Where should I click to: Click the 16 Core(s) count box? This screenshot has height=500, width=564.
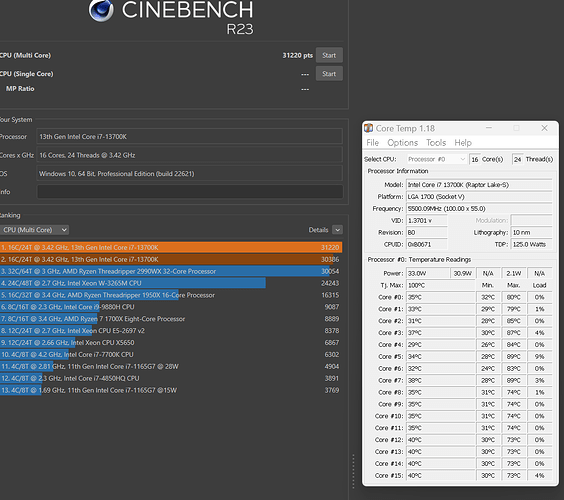pos(475,159)
